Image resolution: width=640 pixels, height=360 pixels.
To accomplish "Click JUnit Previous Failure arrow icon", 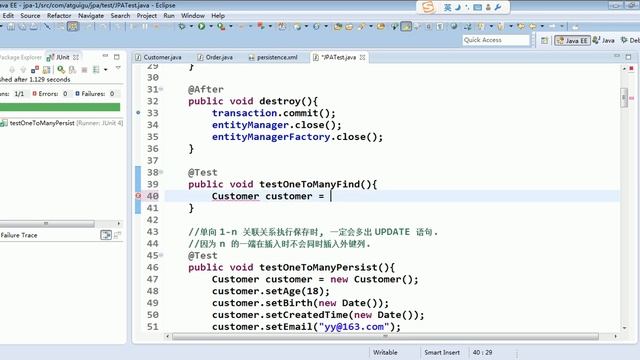I will coord(23,69).
